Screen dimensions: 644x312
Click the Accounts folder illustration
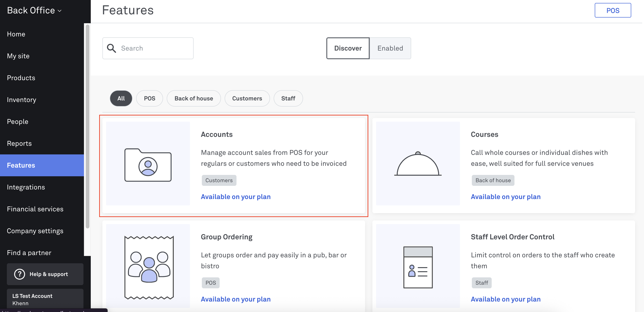point(148,165)
